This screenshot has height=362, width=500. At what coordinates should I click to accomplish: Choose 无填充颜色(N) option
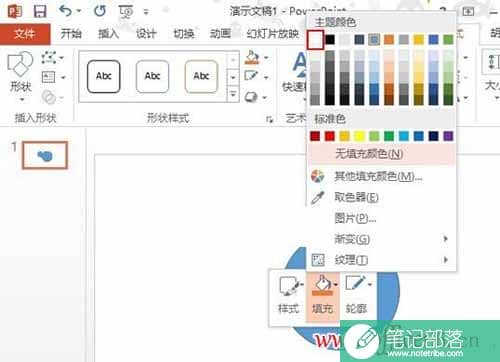click(x=381, y=154)
